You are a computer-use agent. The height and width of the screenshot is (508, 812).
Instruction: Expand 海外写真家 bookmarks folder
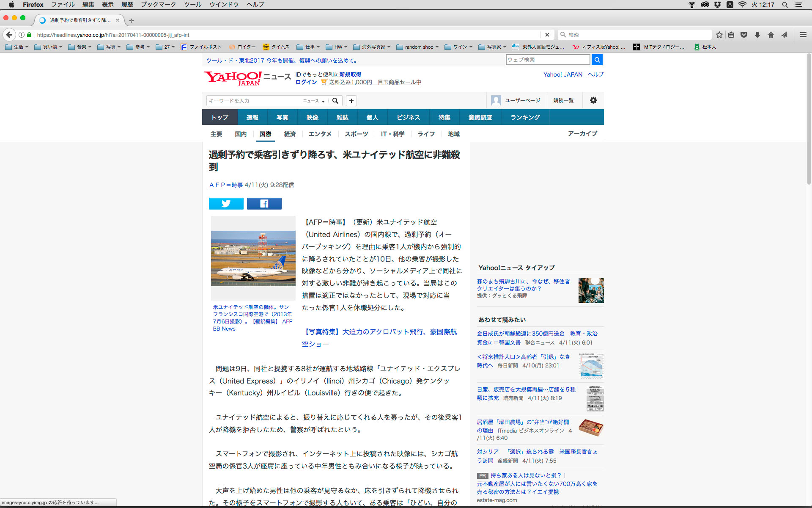pos(372,47)
